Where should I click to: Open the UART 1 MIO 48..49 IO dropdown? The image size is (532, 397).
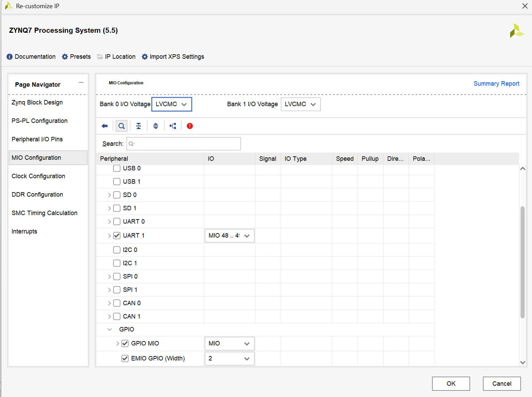tap(229, 236)
